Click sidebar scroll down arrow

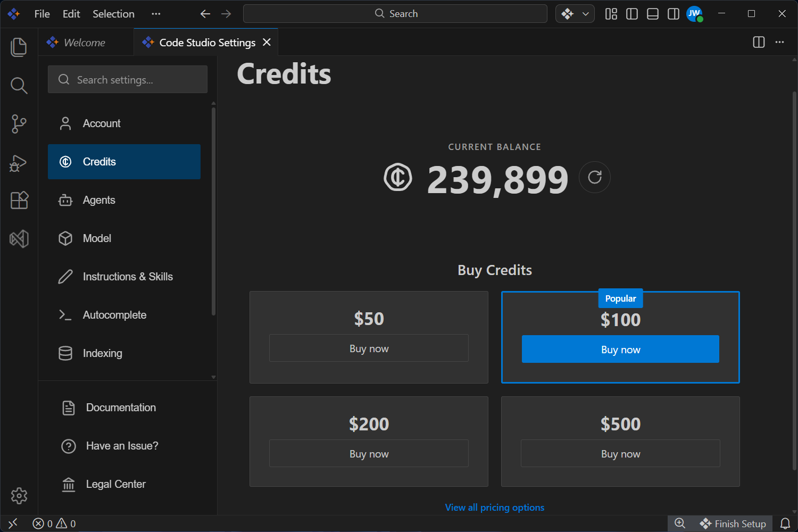pos(213,377)
